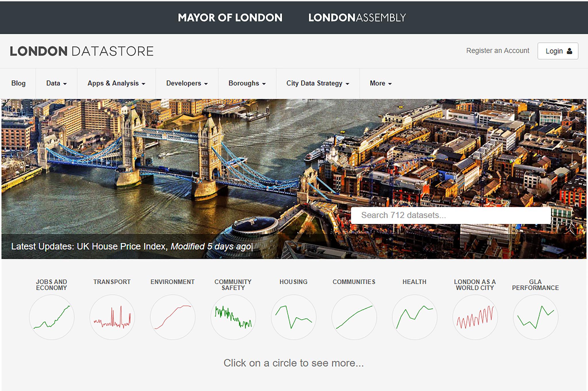Go to the Blog page
Screen dimensions: 588x391
[18, 83]
